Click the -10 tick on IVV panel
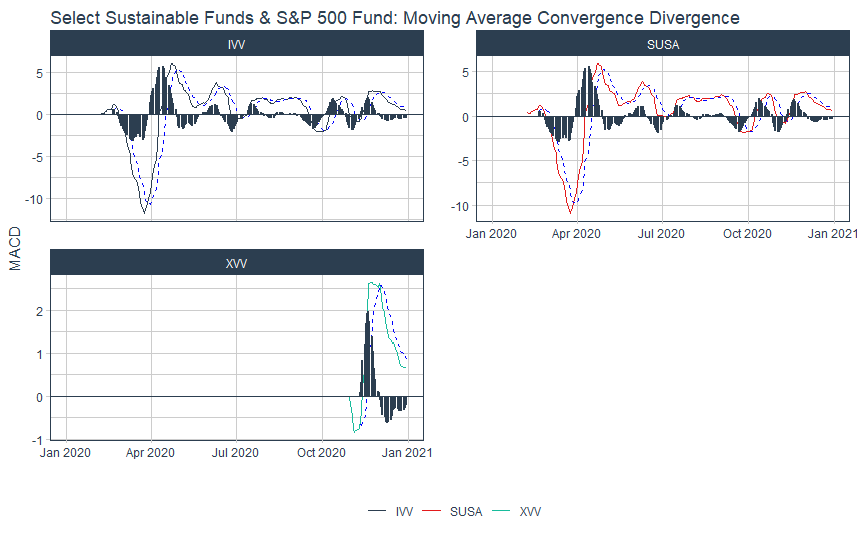The width and height of the screenshot is (857, 537). (34, 199)
